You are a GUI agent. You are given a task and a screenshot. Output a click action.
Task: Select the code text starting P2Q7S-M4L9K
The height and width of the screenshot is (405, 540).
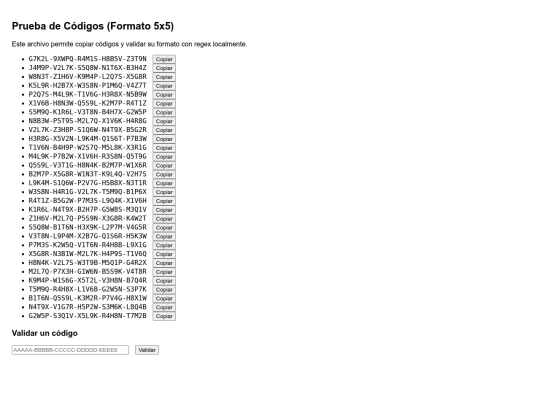[x=87, y=94]
